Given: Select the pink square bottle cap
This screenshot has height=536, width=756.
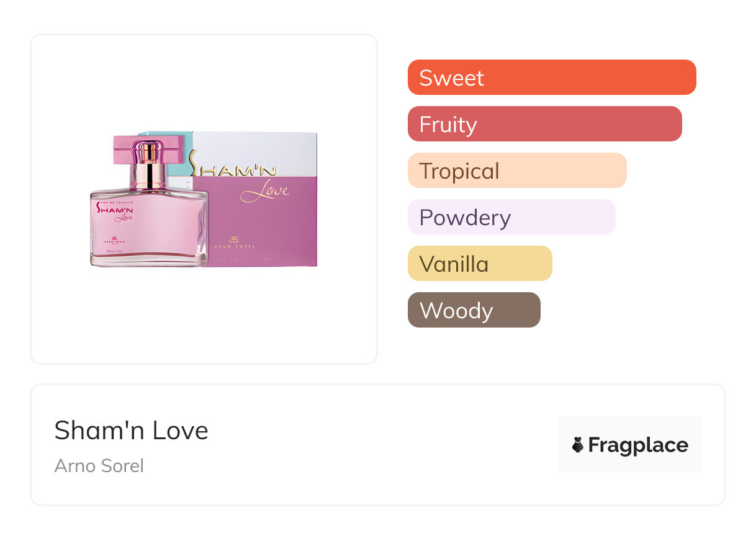Looking at the screenshot, I should (x=149, y=150).
